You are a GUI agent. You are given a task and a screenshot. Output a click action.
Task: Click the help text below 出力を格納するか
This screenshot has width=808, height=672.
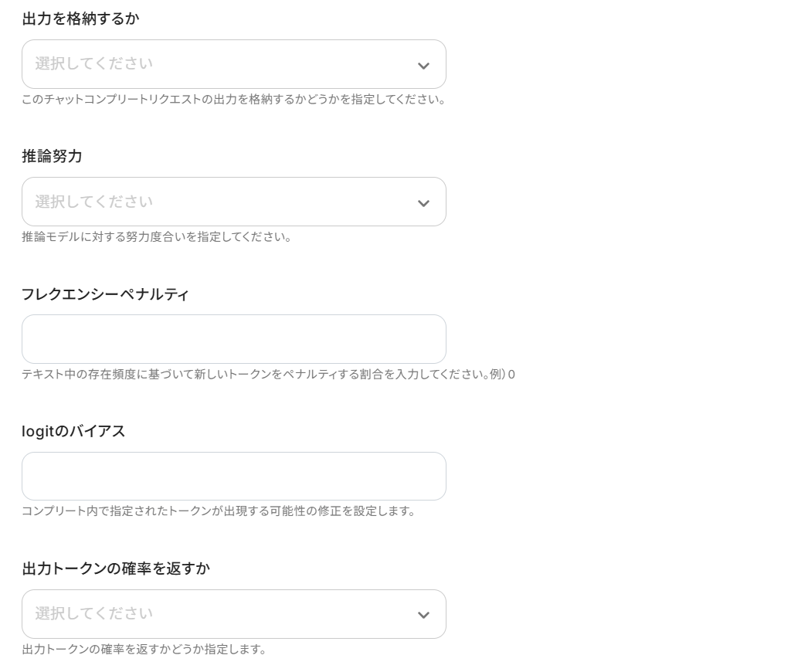(x=234, y=98)
